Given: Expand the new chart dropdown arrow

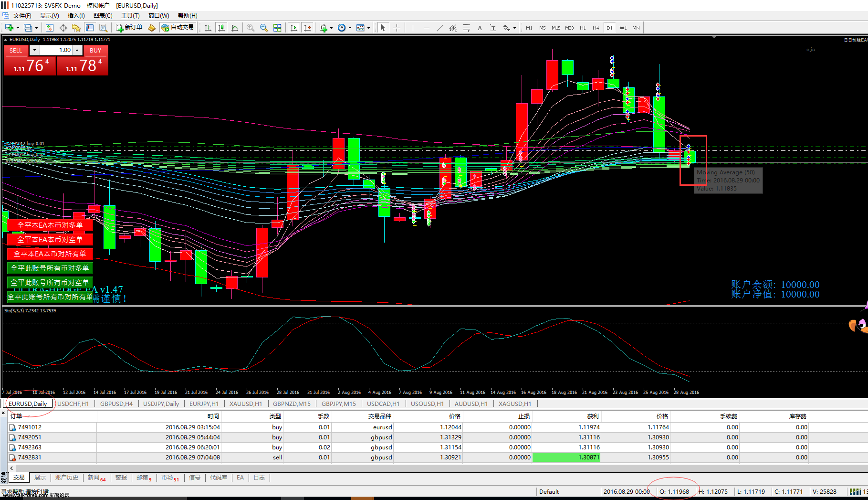Looking at the screenshot, I should coord(18,28).
